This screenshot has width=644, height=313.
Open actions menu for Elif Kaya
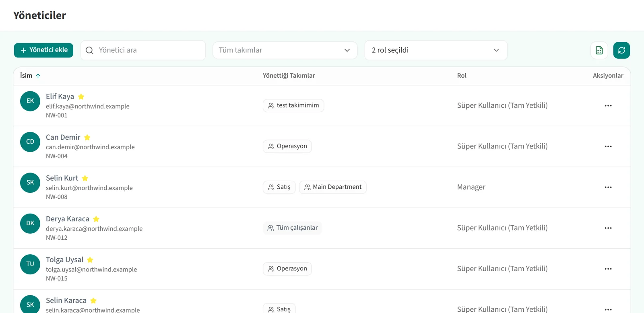click(608, 106)
